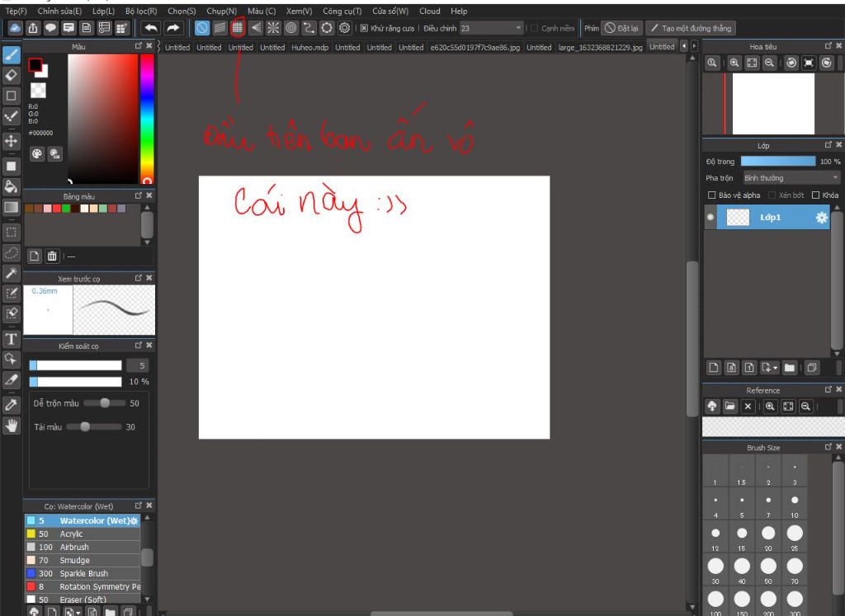Screen dimensions: 845x616
Task: Toggle visibility of Lớp1 layer
Action: pyautogui.click(x=710, y=218)
